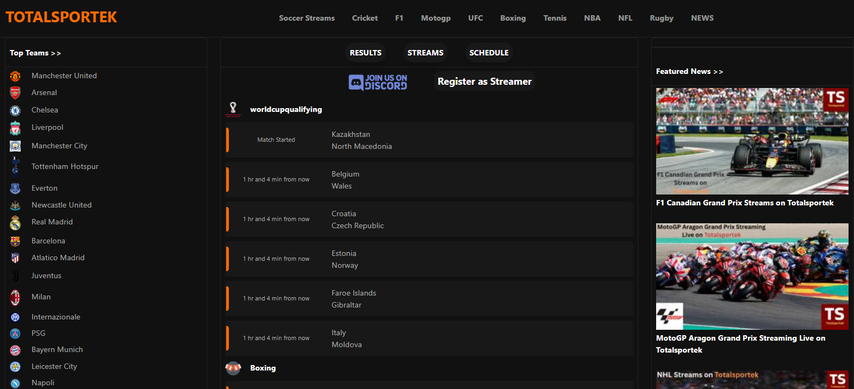Read MotoGP Aragon Grand Prix Streaming headline

pyautogui.click(x=741, y=344)
